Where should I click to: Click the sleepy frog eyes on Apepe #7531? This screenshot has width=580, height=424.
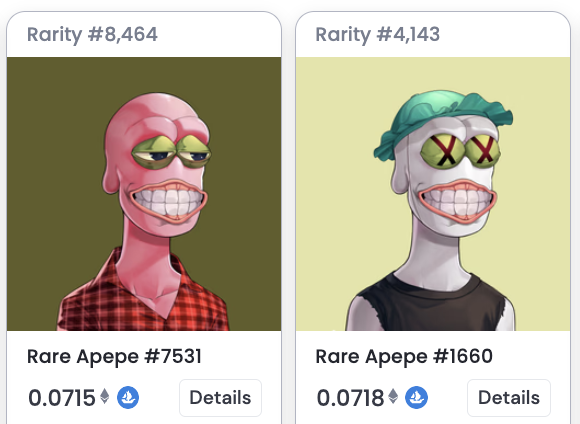(x=171, y=151)
